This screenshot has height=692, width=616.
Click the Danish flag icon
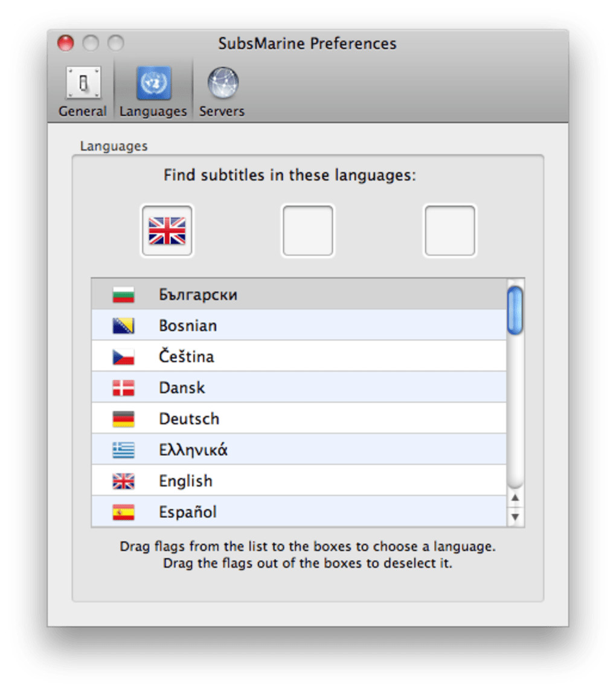pyautogui.click(x=123, y=388)
